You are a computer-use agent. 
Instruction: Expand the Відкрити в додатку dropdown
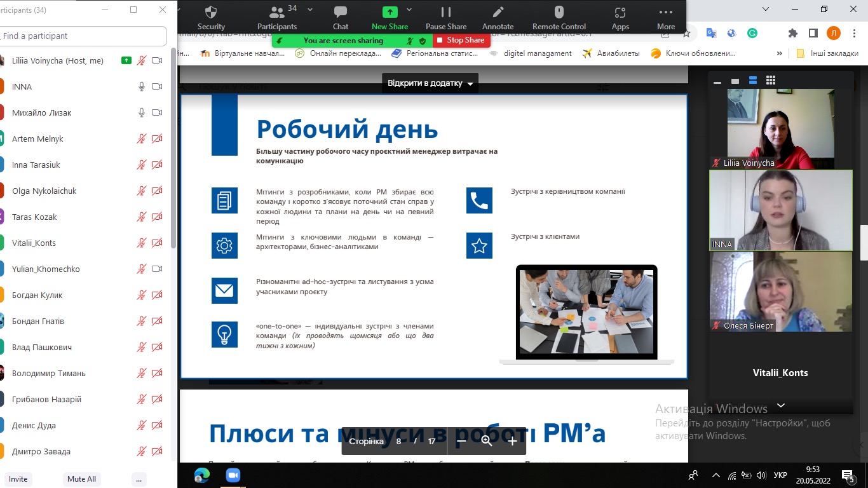tap(470, 84)
